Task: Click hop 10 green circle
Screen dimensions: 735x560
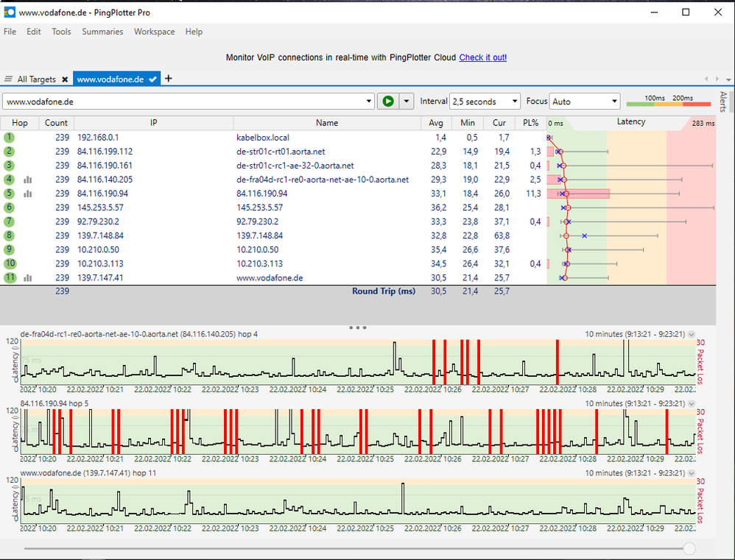Action: coord(10,263)
